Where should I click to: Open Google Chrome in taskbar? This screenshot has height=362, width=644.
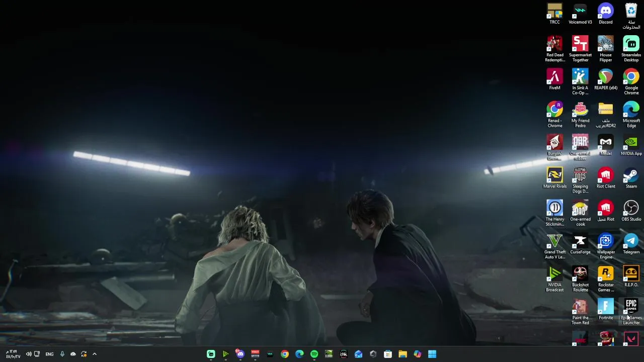coord(285,354)
